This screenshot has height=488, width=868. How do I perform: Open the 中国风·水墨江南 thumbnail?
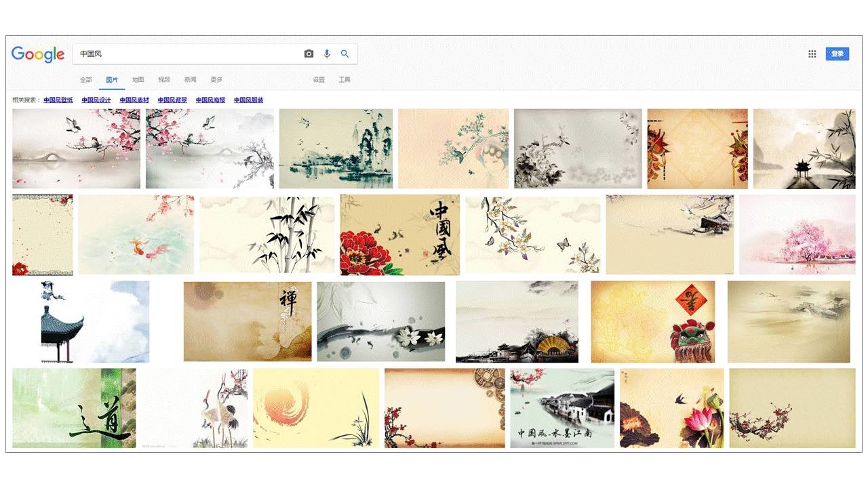point(562,408)
